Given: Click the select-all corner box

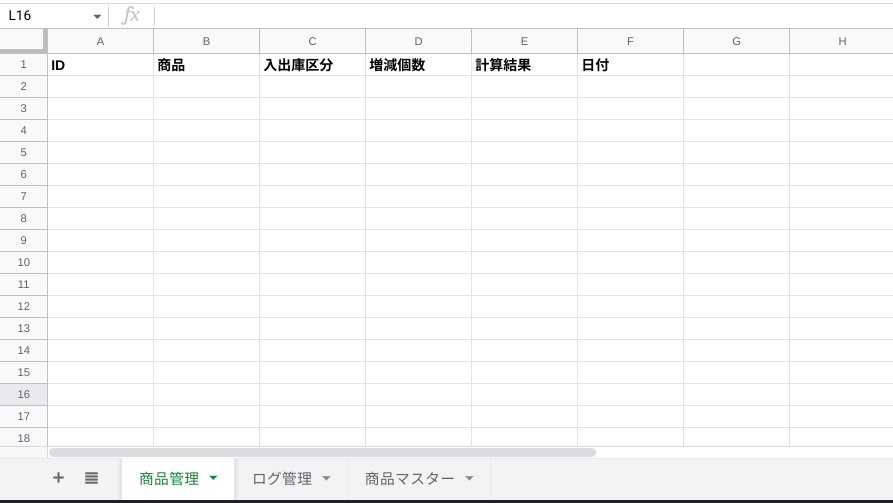Looking at the screenshot, I should click(23, 40).
